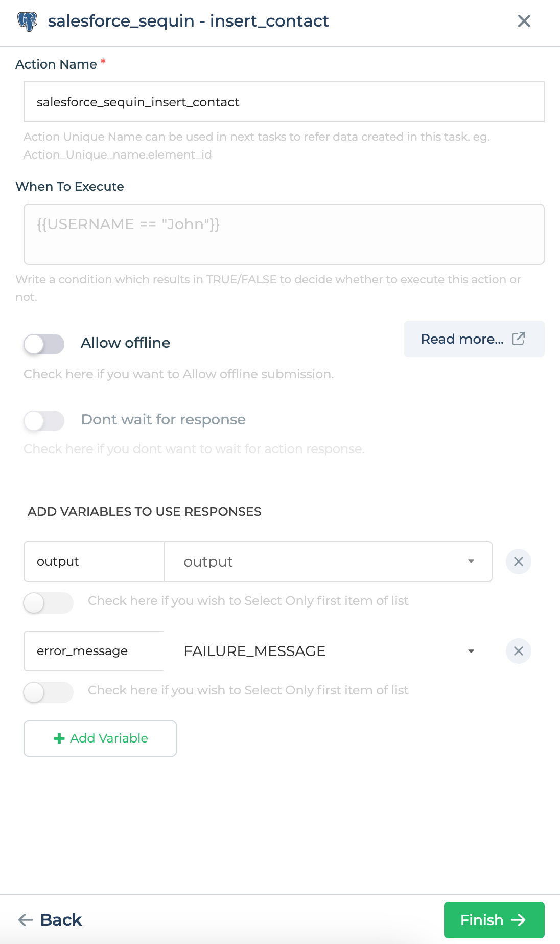Click Back to return
Image resolution: width=560 pixels, height=944 pixels.
point(60,919)
